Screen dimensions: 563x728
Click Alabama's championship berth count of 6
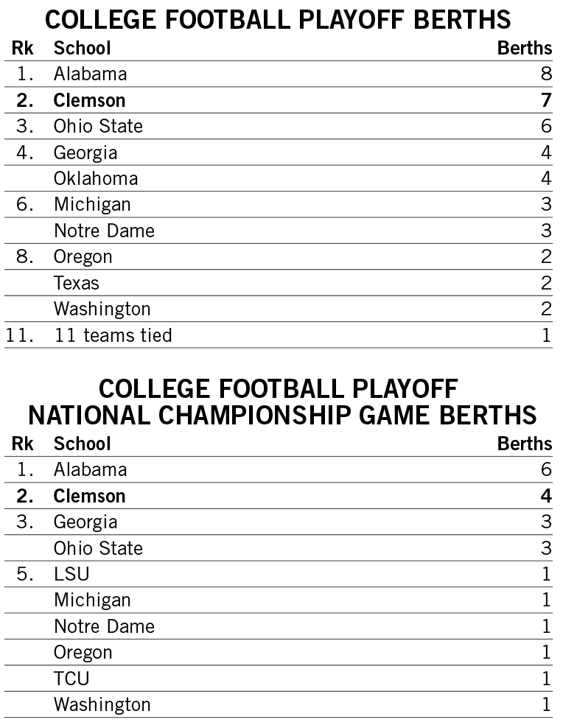(x=545, y=470)
